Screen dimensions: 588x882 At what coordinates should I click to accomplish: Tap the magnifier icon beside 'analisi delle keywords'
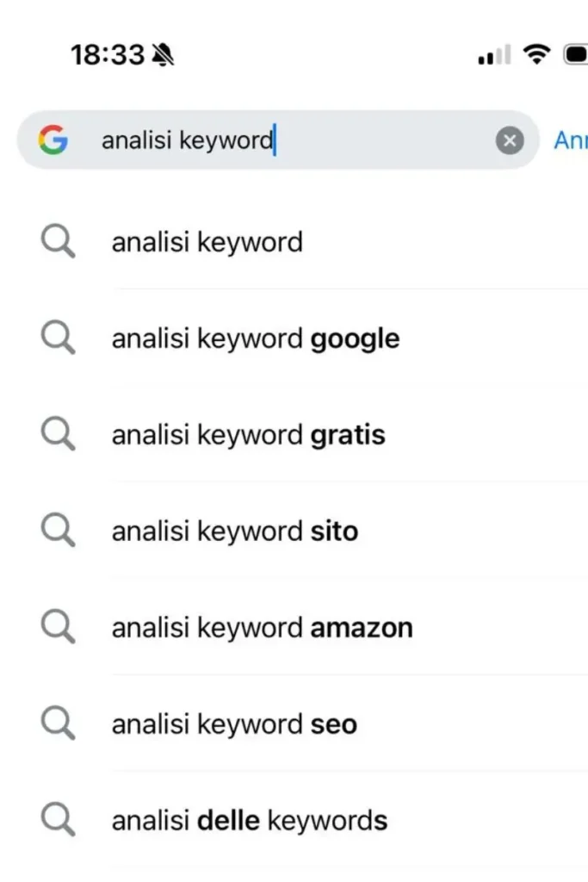pos(57,819)
